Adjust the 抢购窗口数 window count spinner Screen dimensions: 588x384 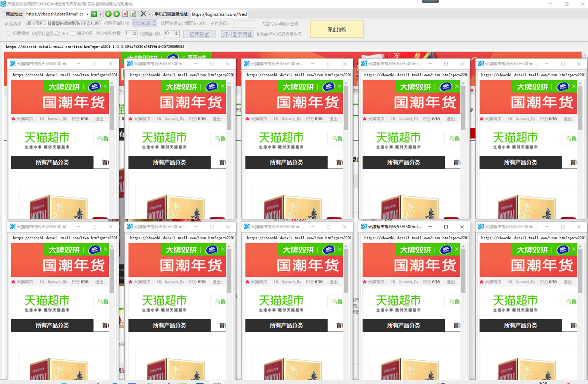[x=177, y=33]
